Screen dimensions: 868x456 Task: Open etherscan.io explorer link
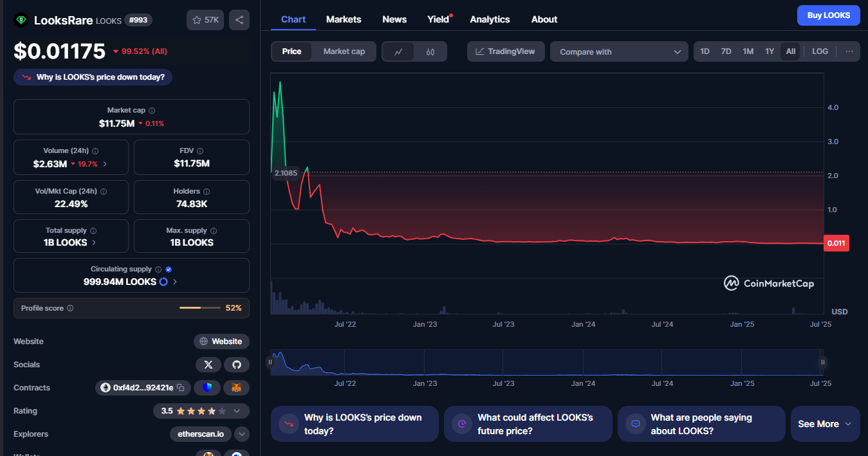click(x=201, y=434)
